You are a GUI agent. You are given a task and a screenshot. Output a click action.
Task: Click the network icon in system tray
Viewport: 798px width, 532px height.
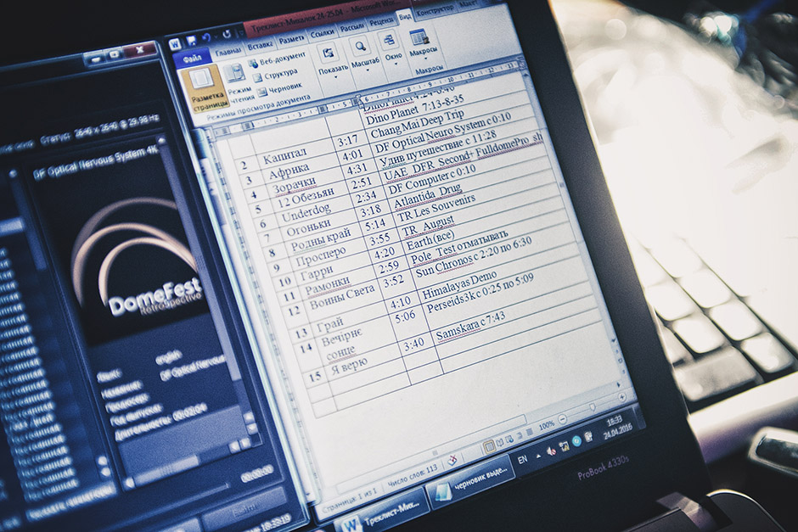tap(564, 447)
